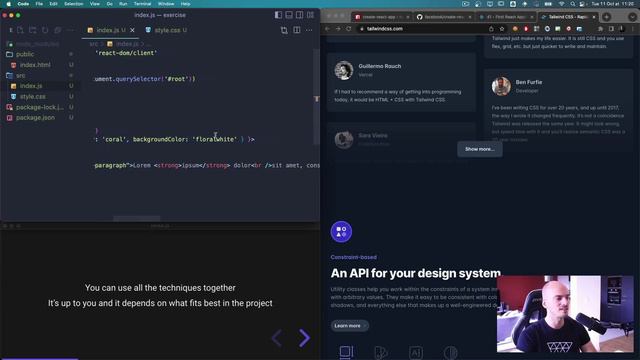This screenshot has height=360, width=640.
Task: Split the editor to the right
Action: [x=297, y=30]
